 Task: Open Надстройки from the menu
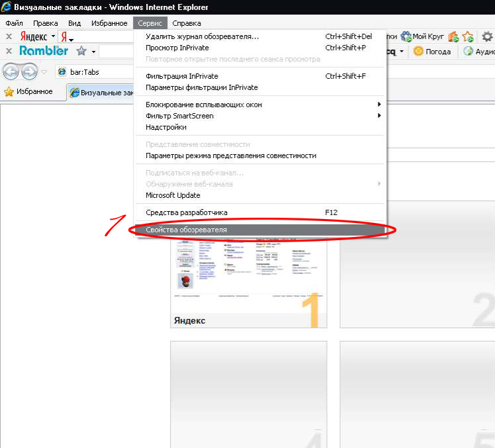260,127
